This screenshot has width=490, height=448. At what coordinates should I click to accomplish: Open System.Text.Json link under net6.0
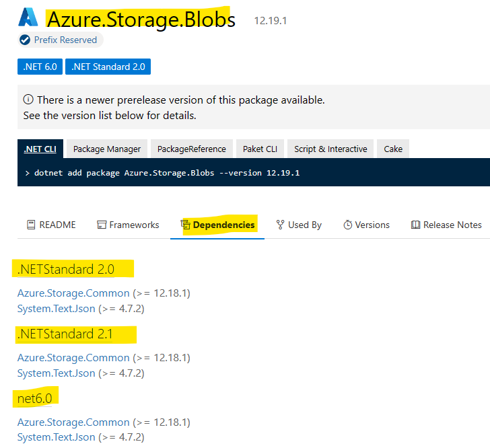click(57, 437)
